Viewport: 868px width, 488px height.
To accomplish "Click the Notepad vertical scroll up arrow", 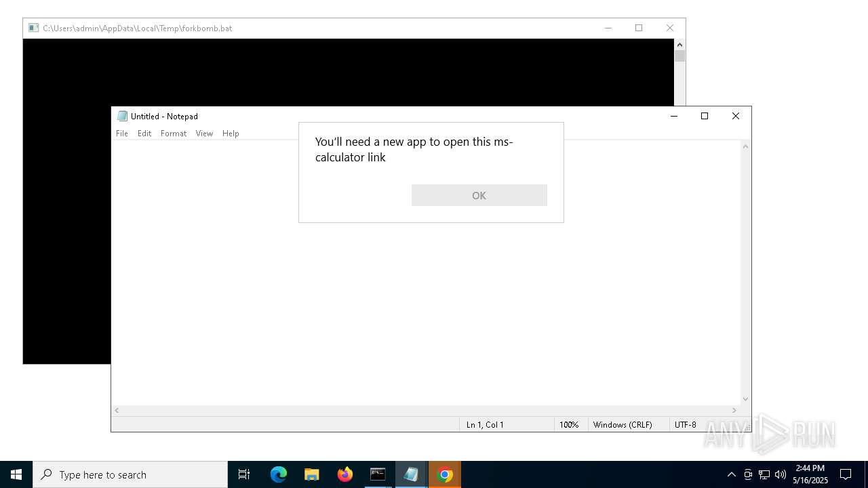I will click(745, 146).
